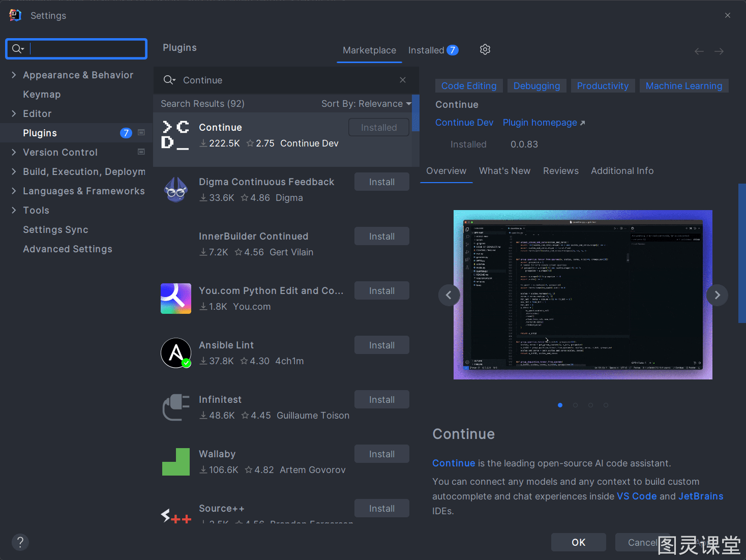Select the Ansible Lint plugin icon
Viewport: 746px width, 560px height.
coord(176,353)
